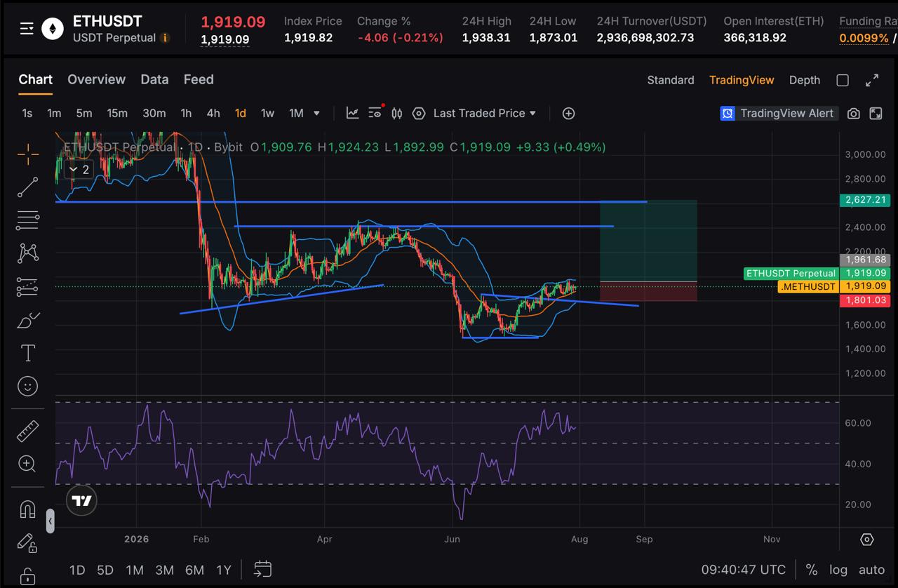Image resolution: width=898 pixels, height=588 pixels.
Task: Open the go-to-date calendar icon
Action: click(263, 569)
